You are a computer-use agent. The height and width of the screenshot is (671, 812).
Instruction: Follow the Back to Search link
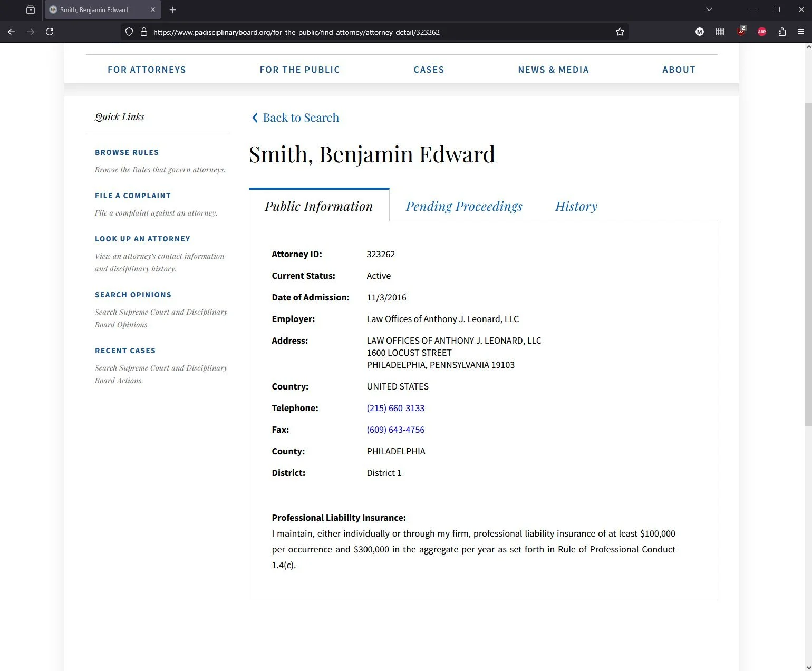click(x=301, y=118)
